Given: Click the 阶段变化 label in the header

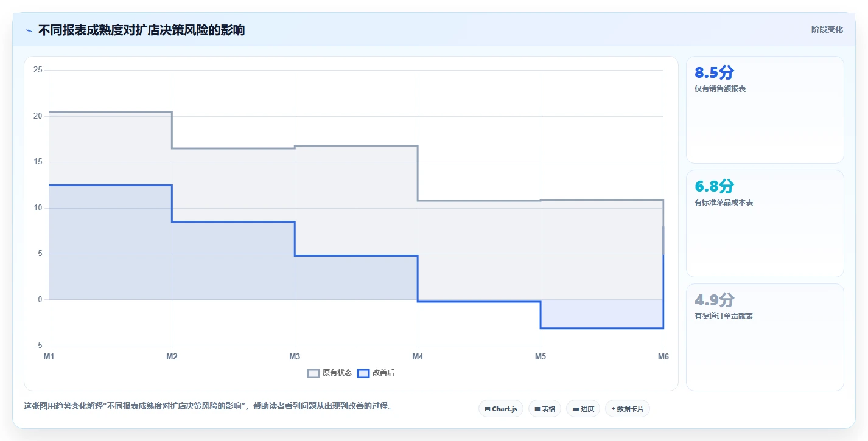Looking at the screenshot, I should pos(827,29).
